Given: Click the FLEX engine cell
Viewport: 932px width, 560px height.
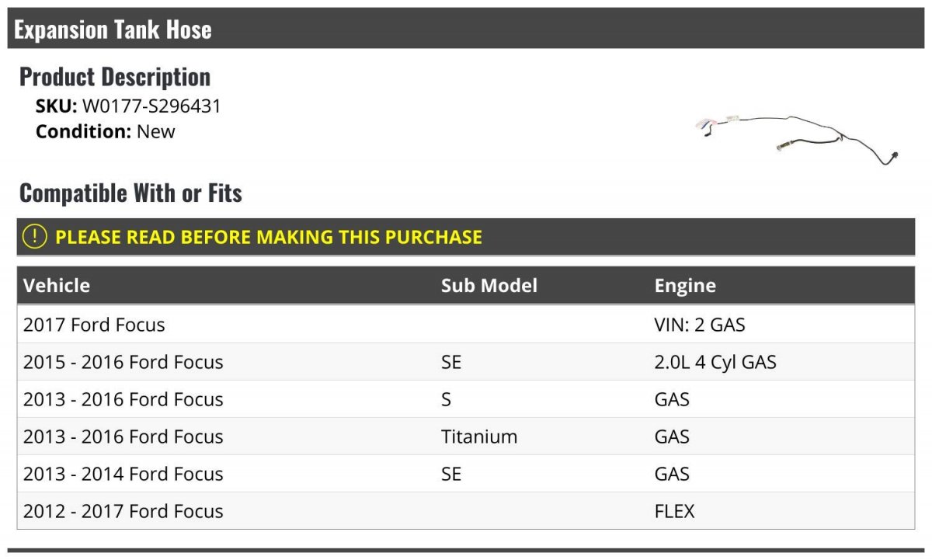Looking at the screenshot, I should point(675,511).
